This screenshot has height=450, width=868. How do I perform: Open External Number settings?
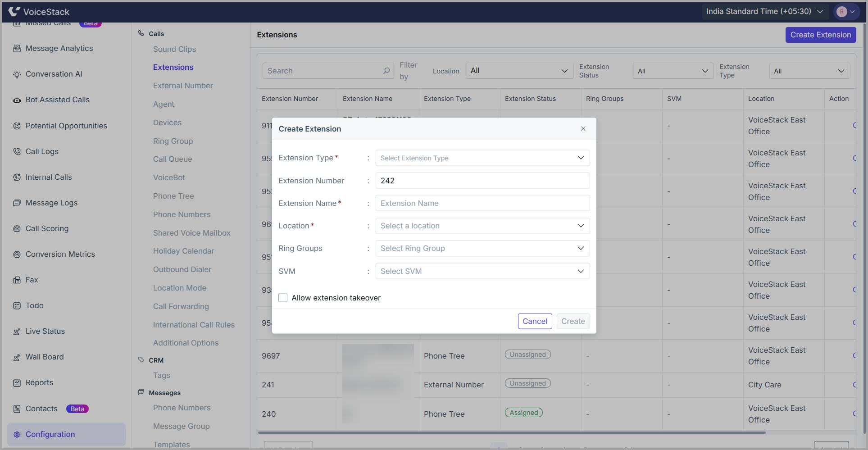(183, 86)
